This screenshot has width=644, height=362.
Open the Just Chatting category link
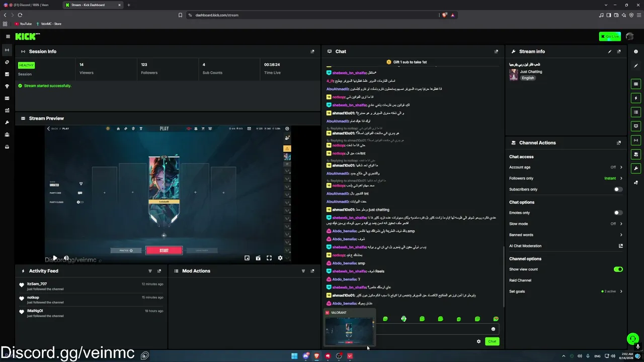click(x=531, y=72)
